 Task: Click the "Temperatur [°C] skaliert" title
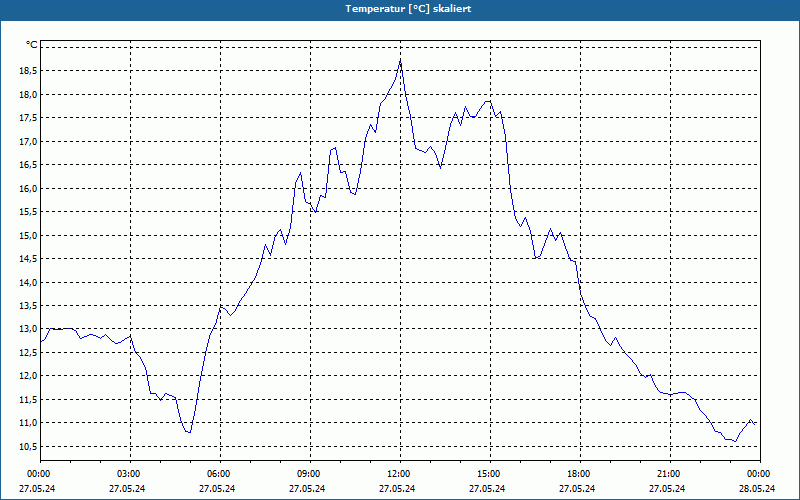point(408,9)
